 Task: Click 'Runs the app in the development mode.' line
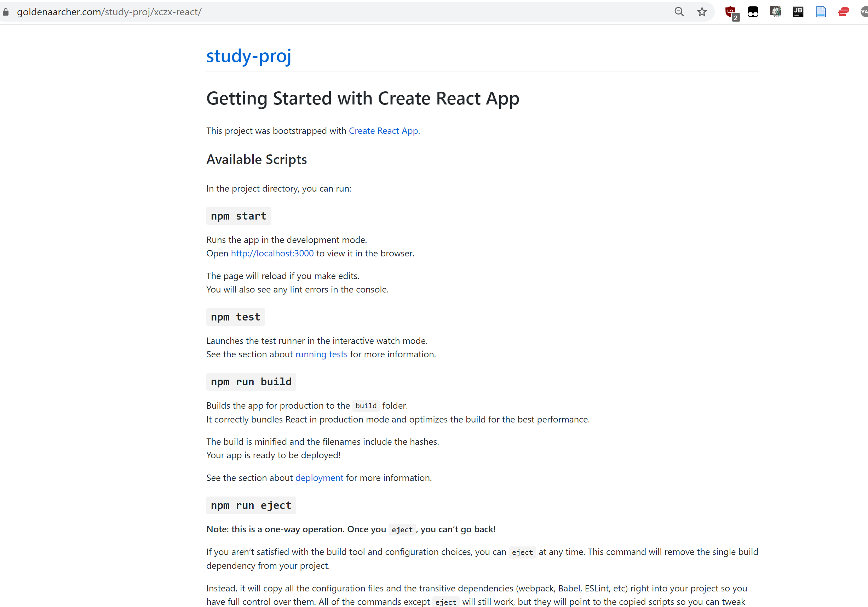(x=287, y=240)
